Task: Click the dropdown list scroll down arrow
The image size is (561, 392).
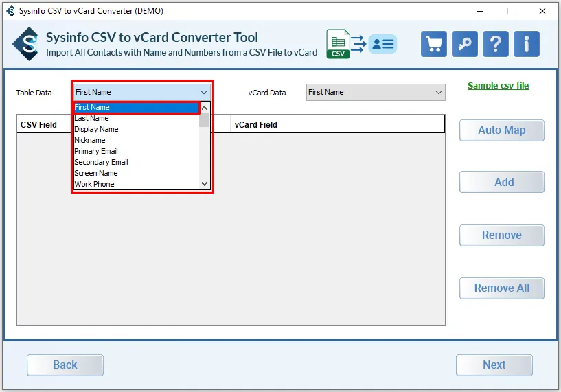Action: point(205,184)
